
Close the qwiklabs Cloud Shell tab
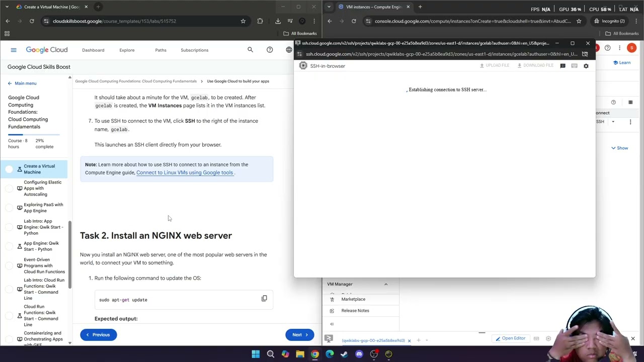(409, 341)
